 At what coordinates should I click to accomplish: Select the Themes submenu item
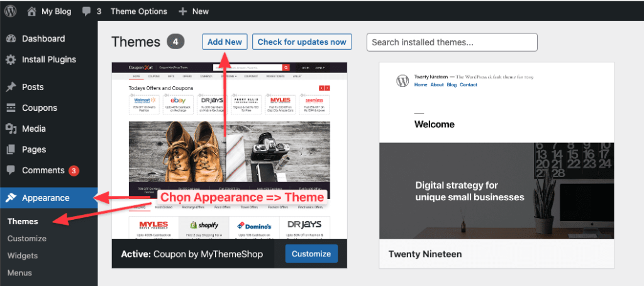[23, 221]
